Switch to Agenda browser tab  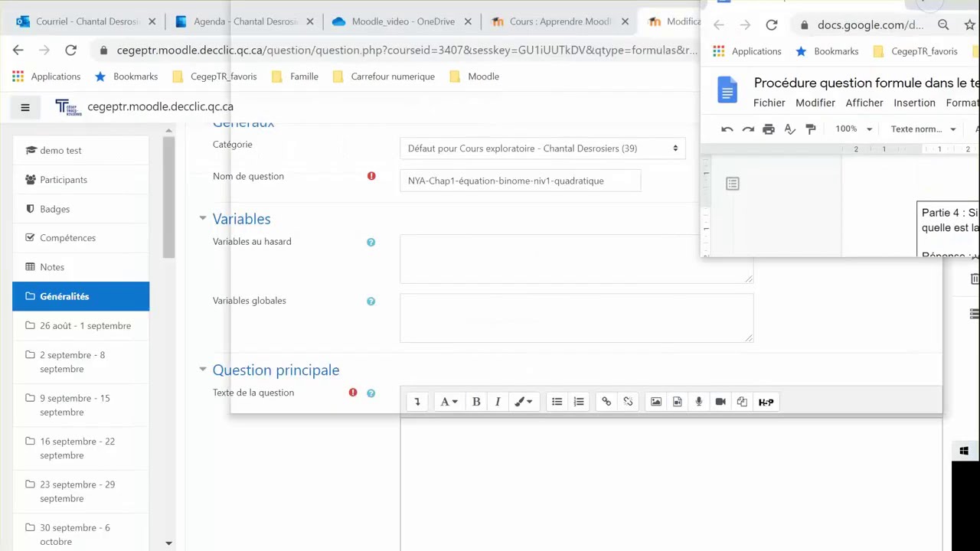click(x=243, y=21)
